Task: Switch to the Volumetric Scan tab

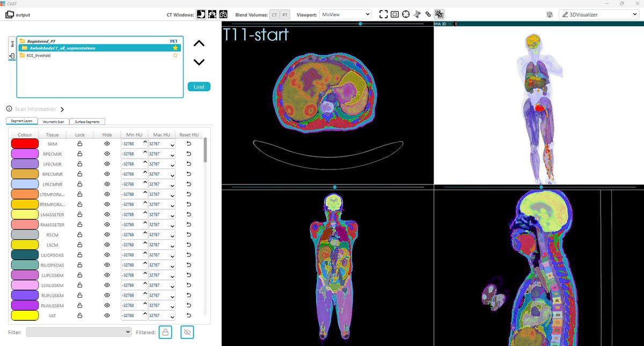Action: [53, 122]
